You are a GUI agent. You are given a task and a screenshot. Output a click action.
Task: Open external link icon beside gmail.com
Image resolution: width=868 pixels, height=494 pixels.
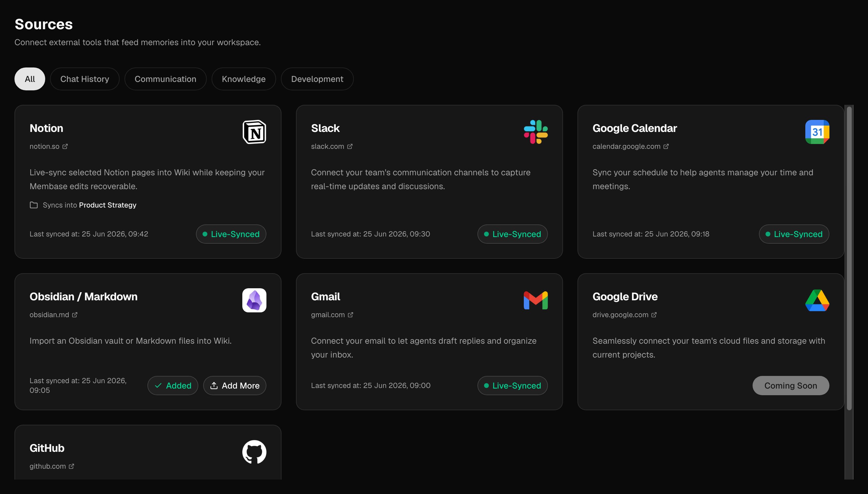[x=351, y=314]
